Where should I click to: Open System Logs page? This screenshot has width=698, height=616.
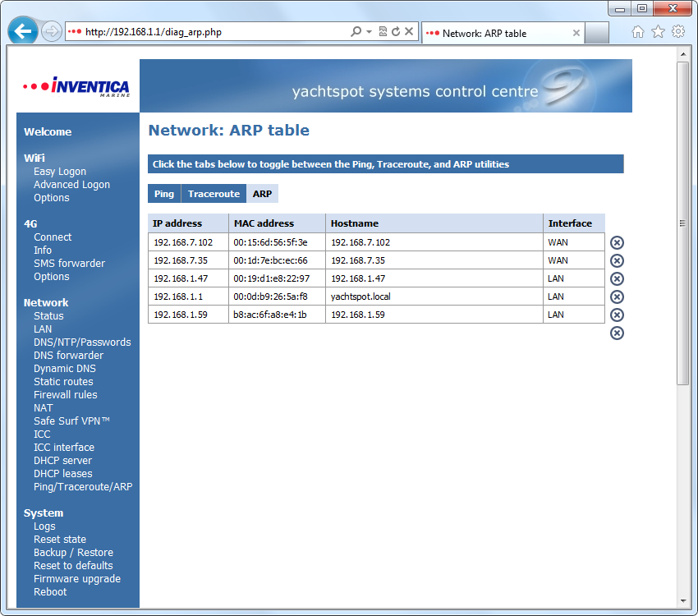click(44, 526)
